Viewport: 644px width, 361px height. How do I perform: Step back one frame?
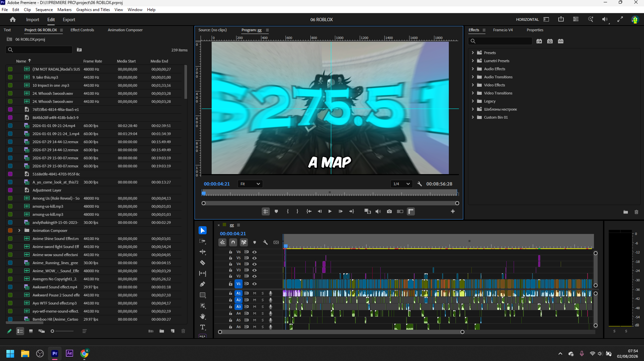(x=319, y=211)
